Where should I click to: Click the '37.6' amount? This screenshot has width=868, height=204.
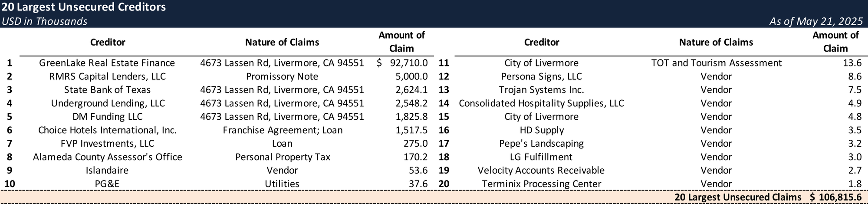coord(418,184)
